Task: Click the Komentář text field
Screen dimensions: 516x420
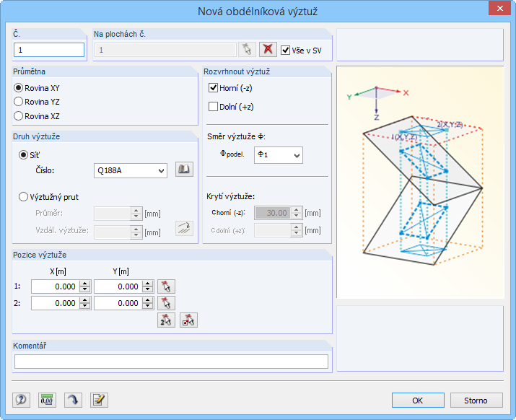Action: tap(171, 362)
